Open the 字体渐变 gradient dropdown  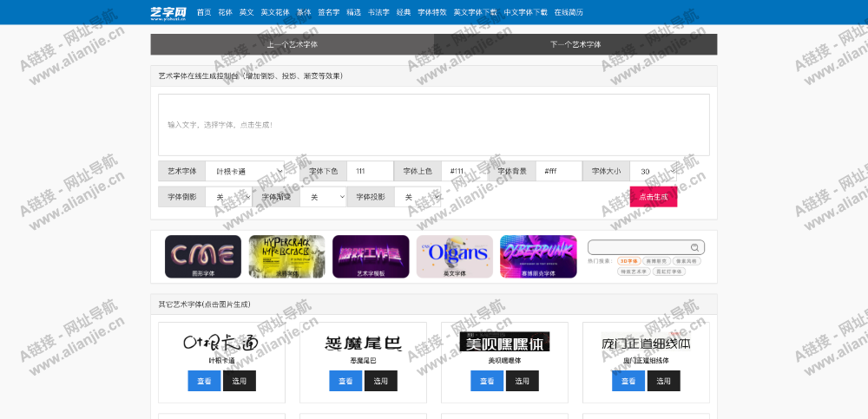click(323, 198)
